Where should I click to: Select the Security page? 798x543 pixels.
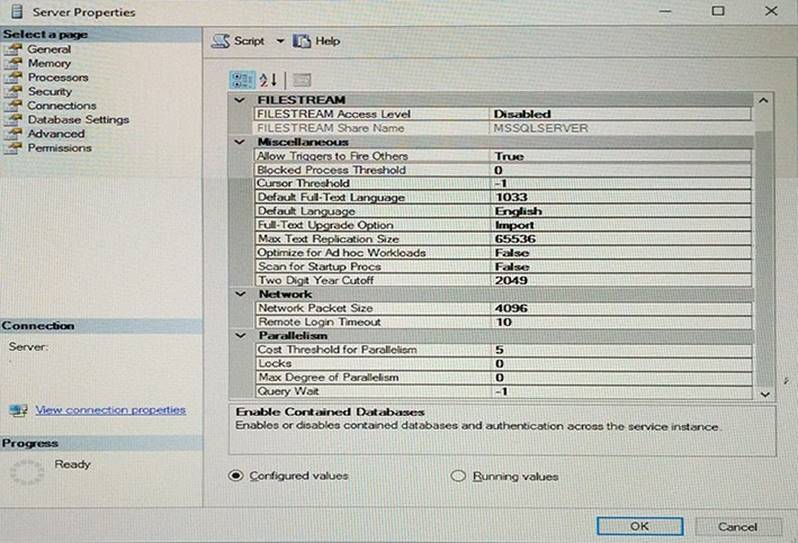[49, 91]
